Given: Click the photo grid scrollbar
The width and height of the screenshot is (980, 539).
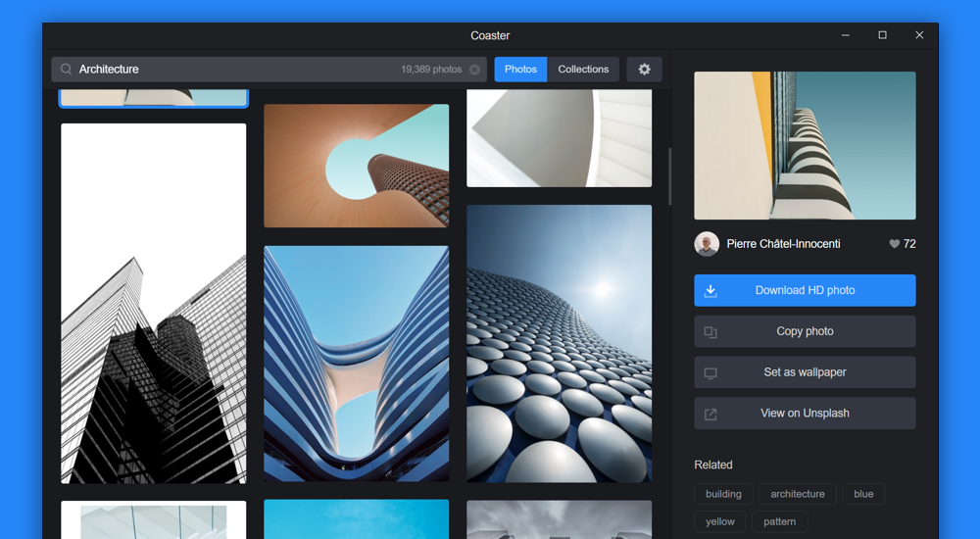Looking at the screenshot, I should tap(670, 176).
